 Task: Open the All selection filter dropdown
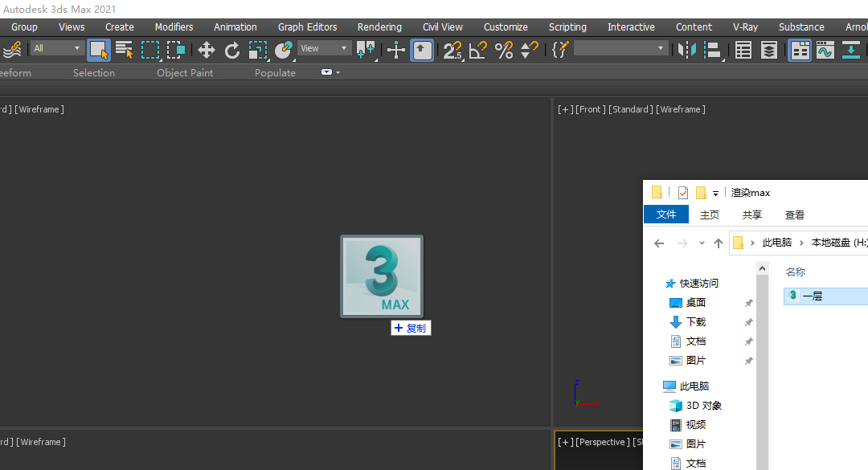57,49
